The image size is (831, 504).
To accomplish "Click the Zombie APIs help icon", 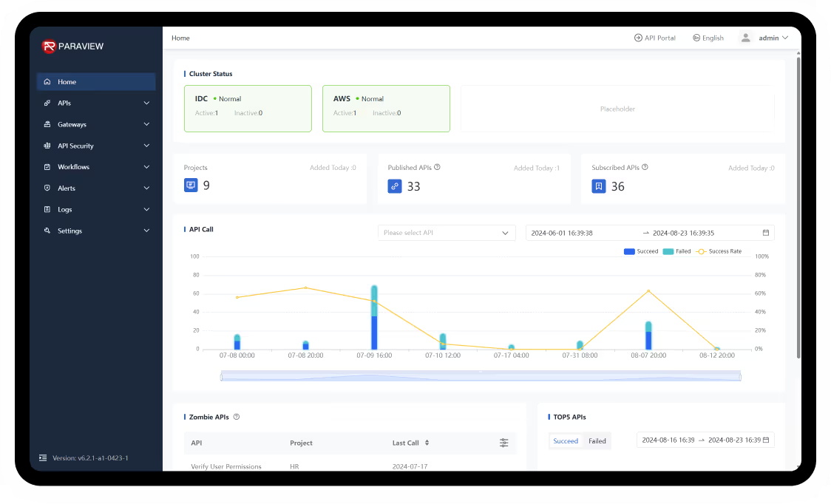I will coord(237,417).
